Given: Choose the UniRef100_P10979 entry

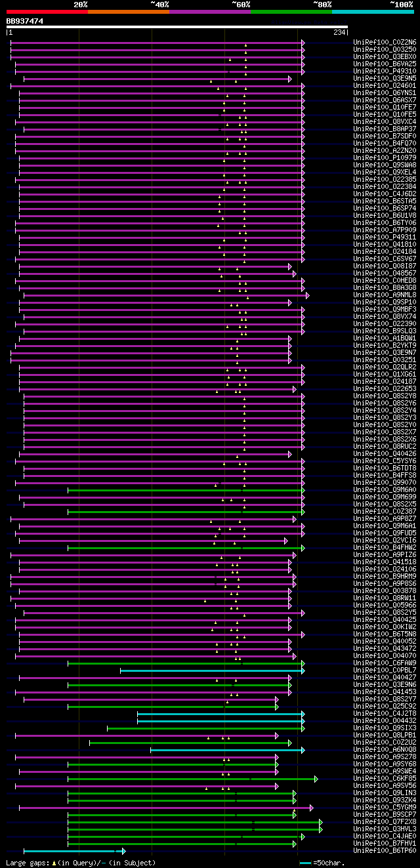Looking at the screenshot, I should (385, 157).
